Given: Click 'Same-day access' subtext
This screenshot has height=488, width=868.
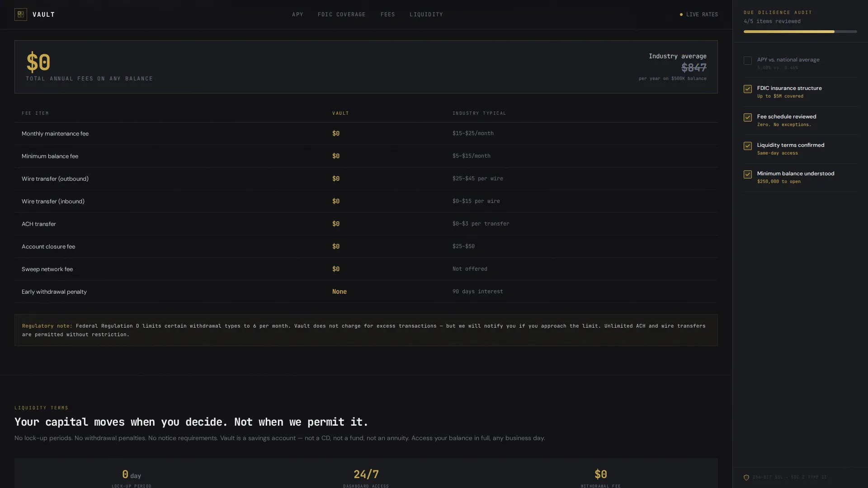Looking at the screenshot, I should [x=778, y=153].
